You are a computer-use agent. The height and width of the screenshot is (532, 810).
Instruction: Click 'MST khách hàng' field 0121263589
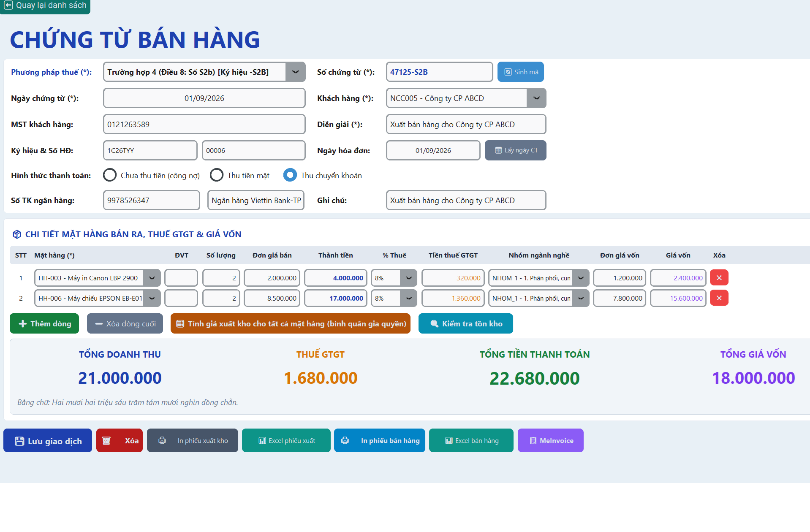pyautogui.click(x=204, y=125)
